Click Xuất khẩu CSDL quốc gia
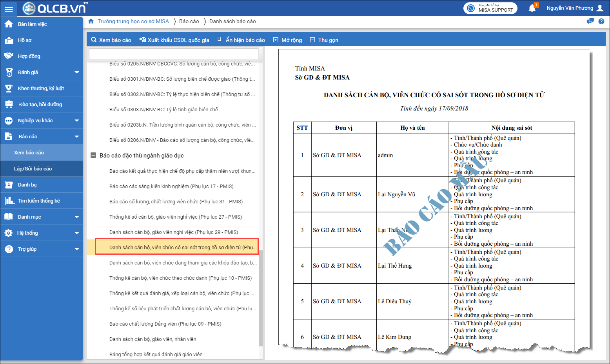The width and height of the screenshot is (610, 364). [174, 40]
